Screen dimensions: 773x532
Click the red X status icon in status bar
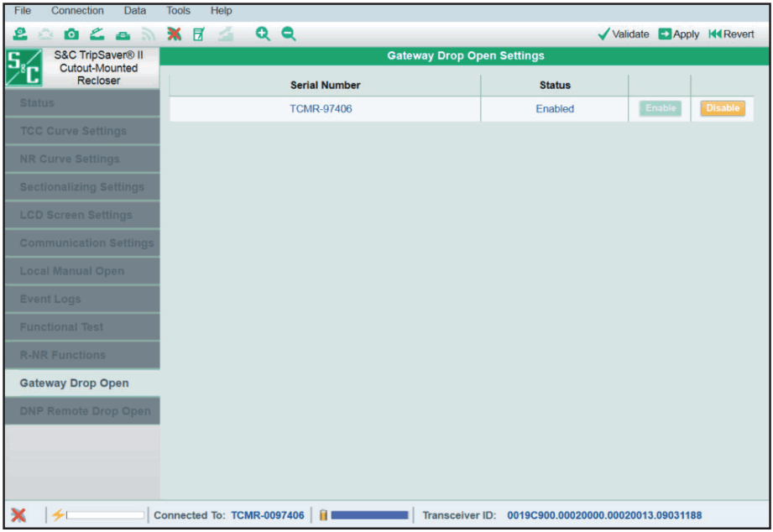(18, 515)
